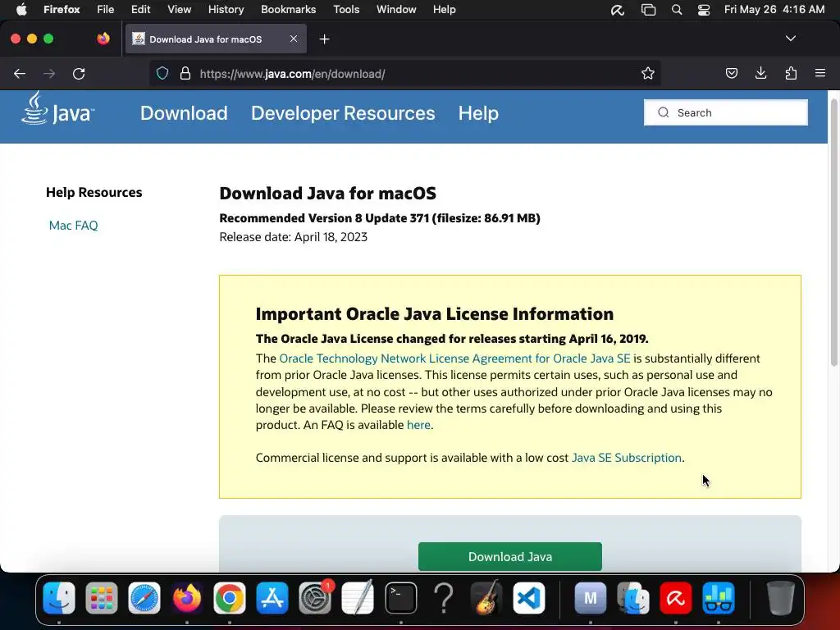
Task: Open the Oracle Technology Network License Agreement link
Action: (454, 358)
